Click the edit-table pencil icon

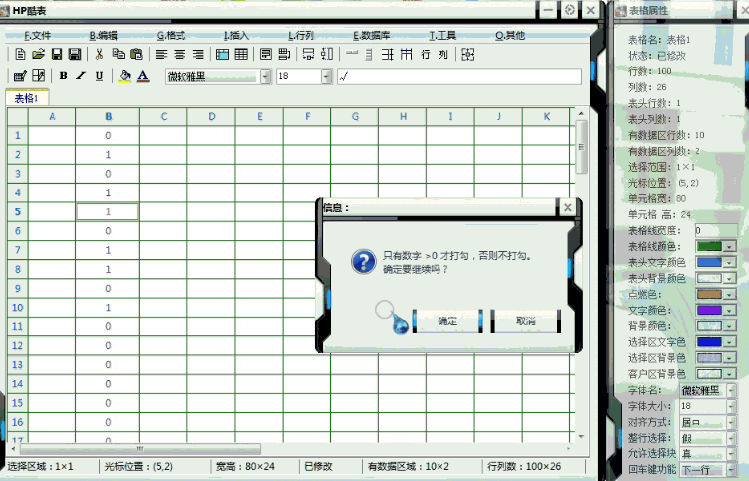20,75
